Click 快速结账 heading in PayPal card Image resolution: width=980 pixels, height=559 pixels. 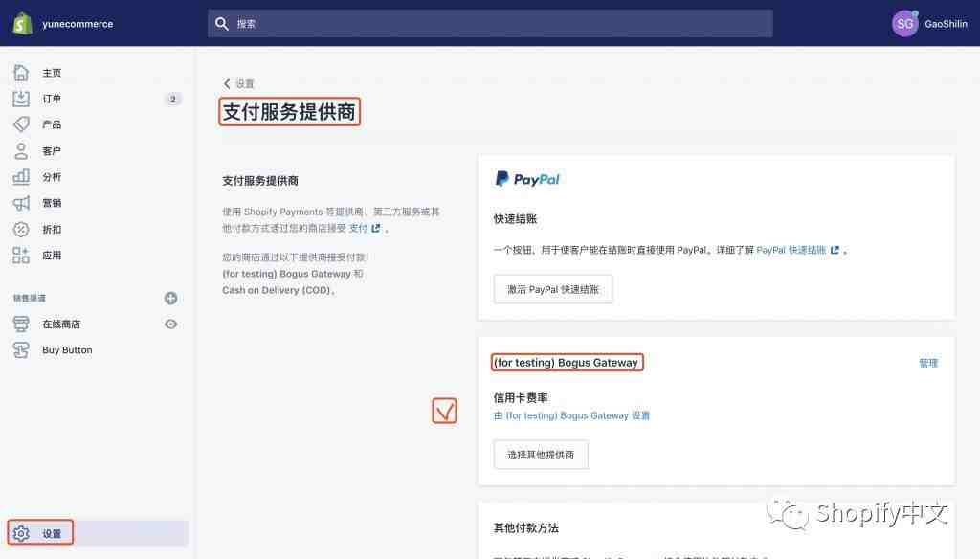pos(516,219)
